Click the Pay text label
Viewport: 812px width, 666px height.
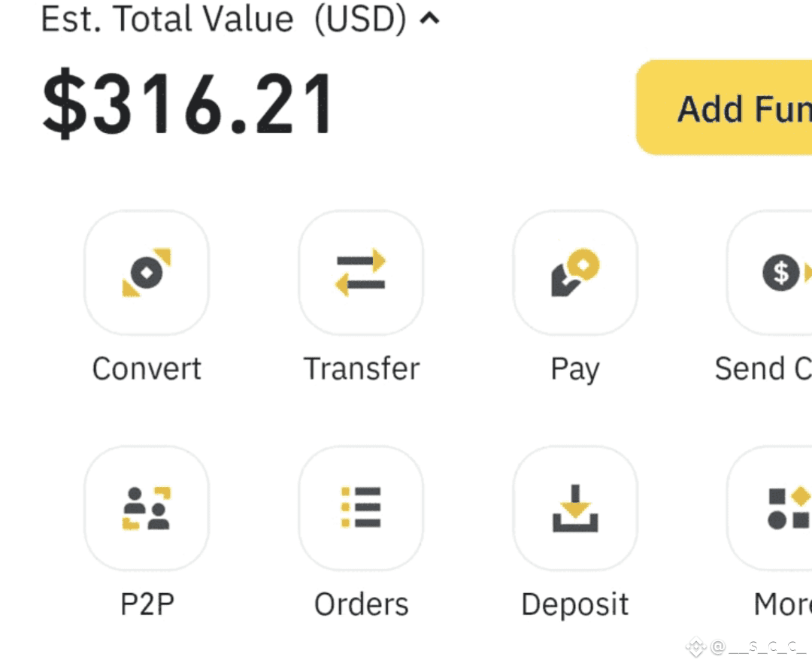pyautogui.click(x=575, y=371)
